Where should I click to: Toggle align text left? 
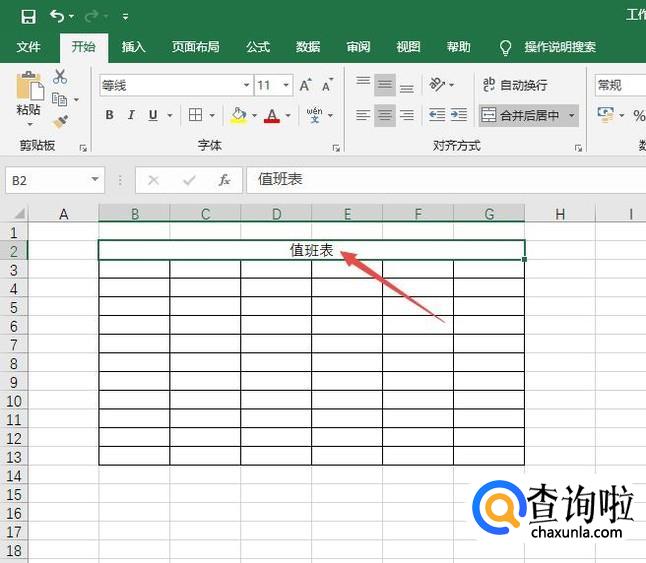(x=363, y=115)
